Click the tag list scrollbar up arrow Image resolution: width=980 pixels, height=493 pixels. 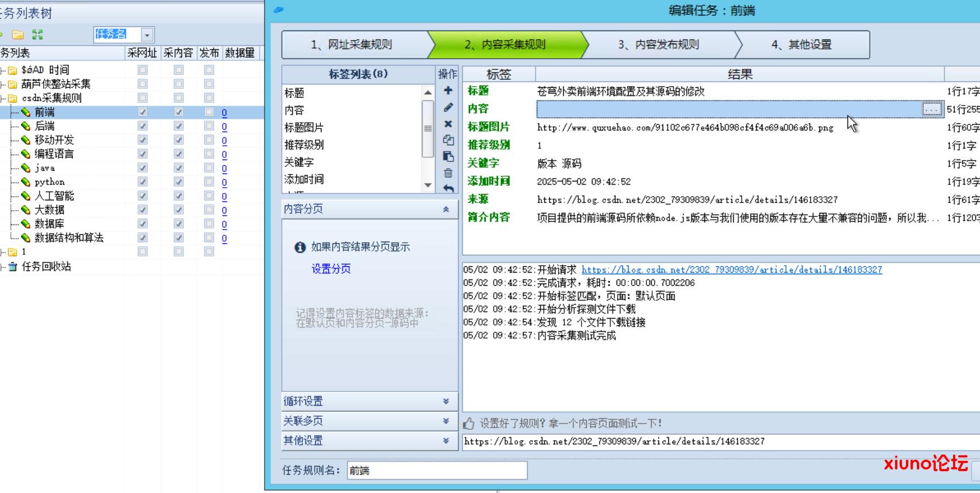click(428, 92)
